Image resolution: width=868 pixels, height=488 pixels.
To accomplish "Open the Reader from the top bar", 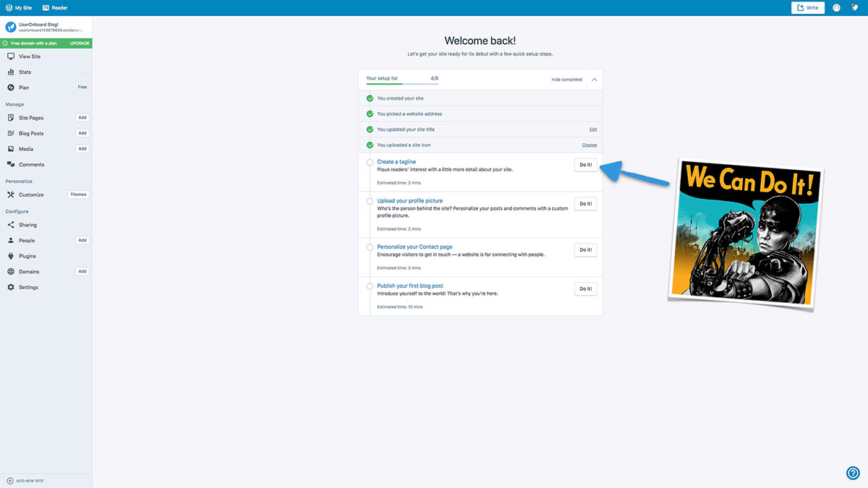I will coord(55,8).
